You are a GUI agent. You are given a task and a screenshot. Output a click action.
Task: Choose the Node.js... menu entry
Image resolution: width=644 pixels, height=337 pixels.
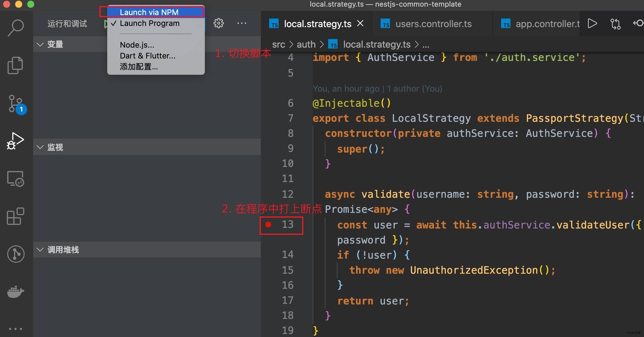156,45
